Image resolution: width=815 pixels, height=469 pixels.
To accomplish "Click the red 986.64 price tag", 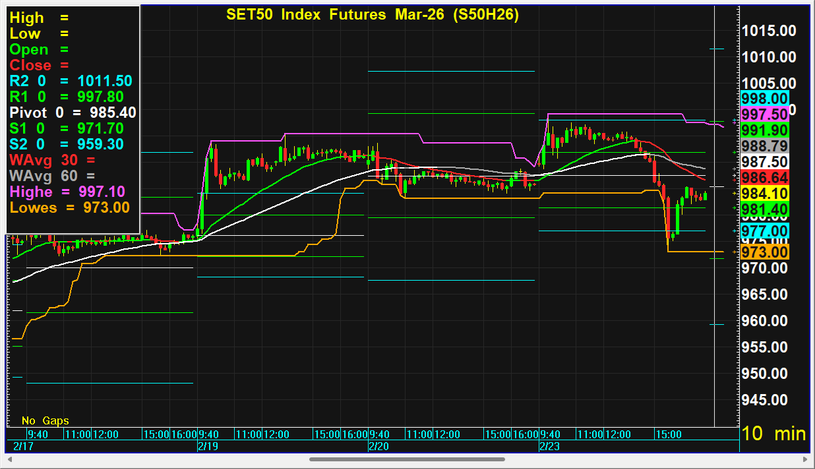I will pos(765,177).
